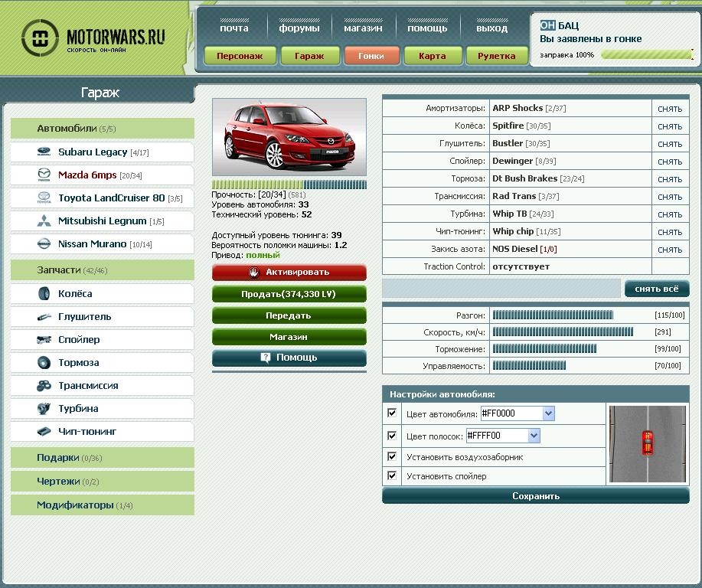702x588 pixels.
Task: Click the gears icon next to Трансмиссия
Action: point(44,385)
